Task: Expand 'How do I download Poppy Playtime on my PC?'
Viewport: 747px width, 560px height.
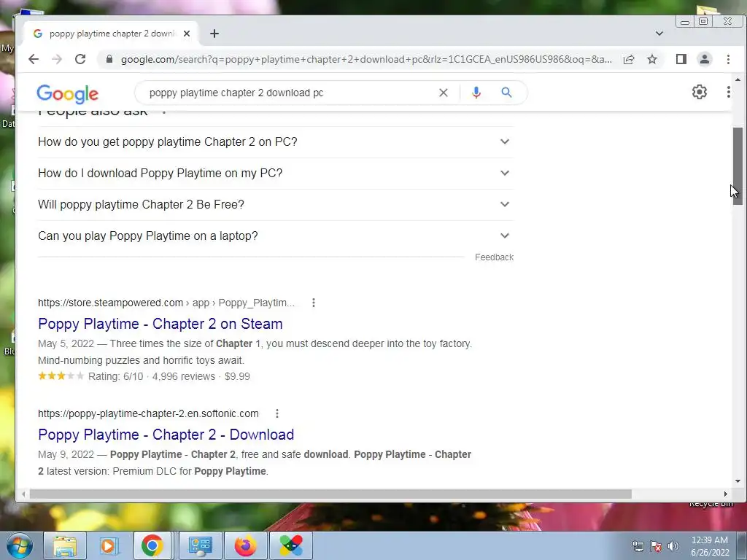Action: (x=275, y=174)
